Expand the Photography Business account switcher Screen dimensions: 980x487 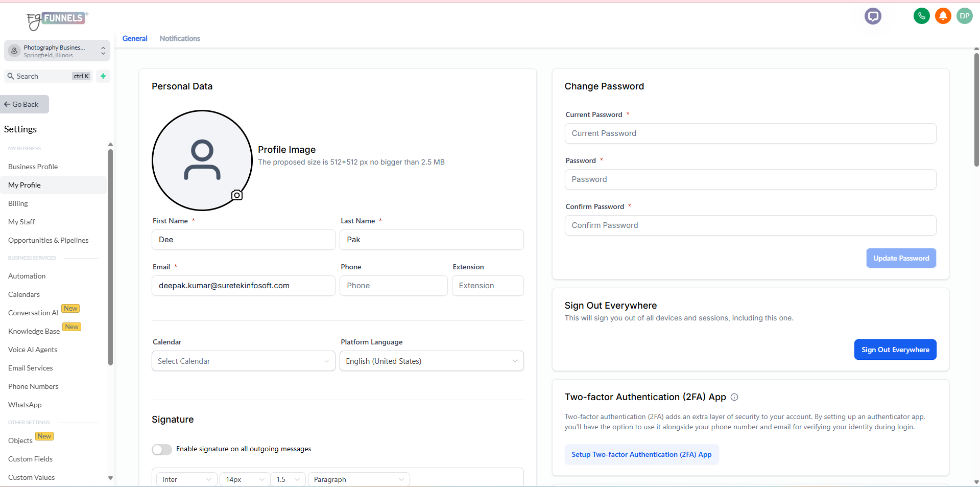pos(57,51)
